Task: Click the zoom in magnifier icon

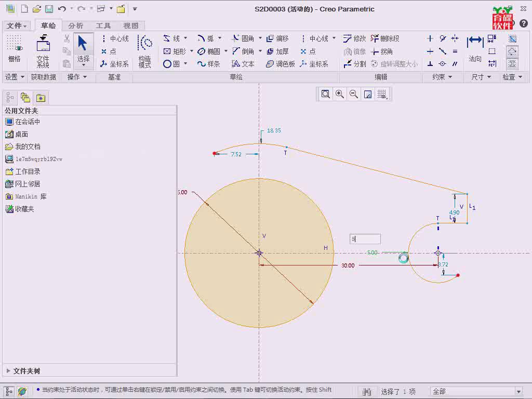Action: tap(340, 94)
